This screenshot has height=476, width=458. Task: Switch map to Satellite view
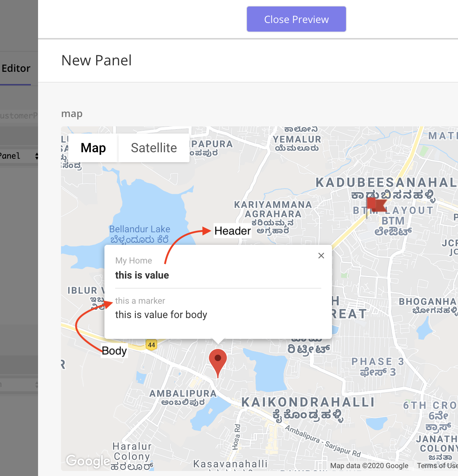154,148
